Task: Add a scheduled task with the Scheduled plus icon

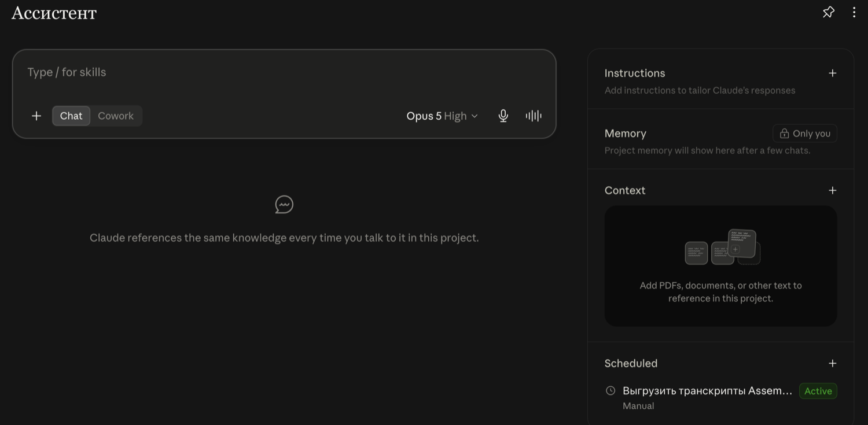Action: tap(832, 363)
